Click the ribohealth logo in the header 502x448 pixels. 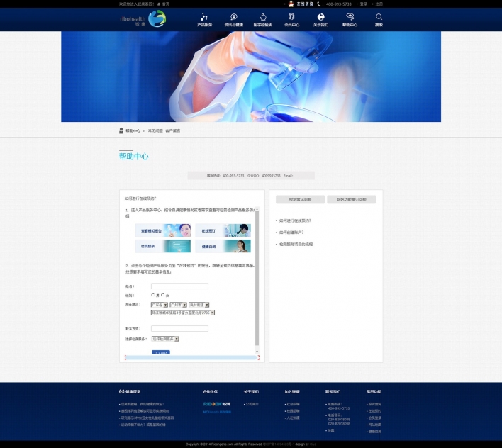(143, 18)
